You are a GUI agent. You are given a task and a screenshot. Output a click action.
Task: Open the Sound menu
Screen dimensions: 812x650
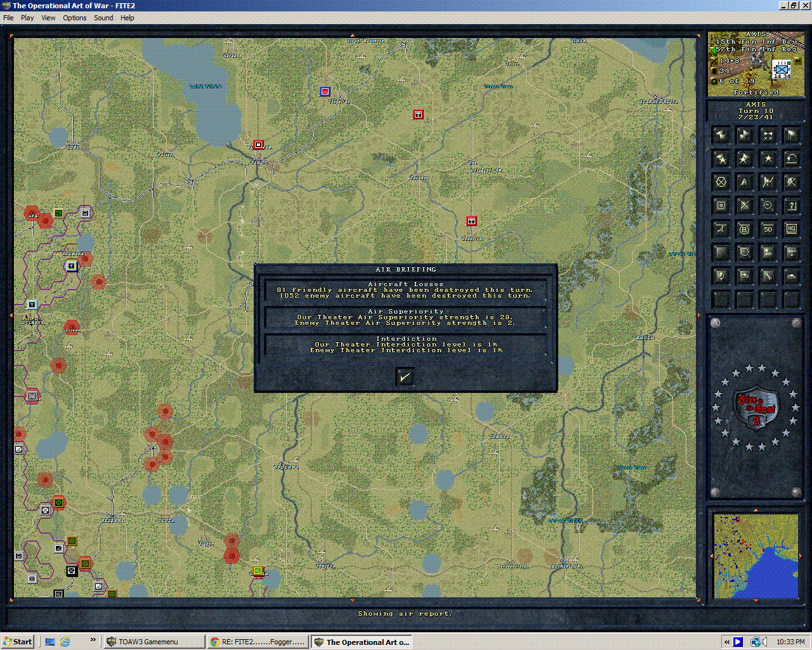(103, 18)
